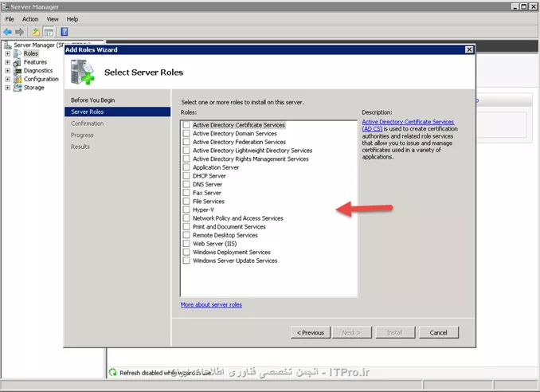Check Active Directory Certificate Services
Image resolution: width=540 pixels, height=392 pixels.
[x=186, y=125]
